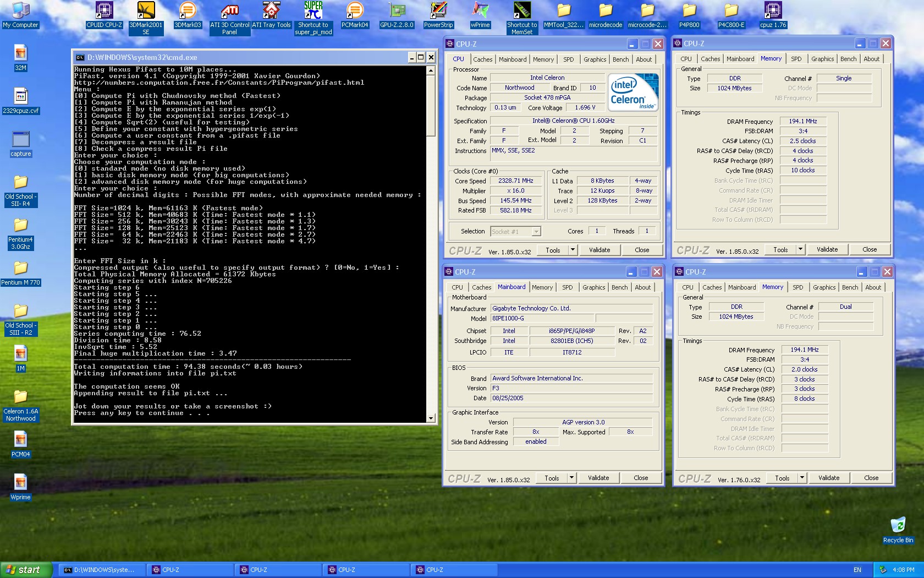The height and width of the screenshot is (578, 924).
Task: Open the capture desktop icon
Action: tap(20, 144)
